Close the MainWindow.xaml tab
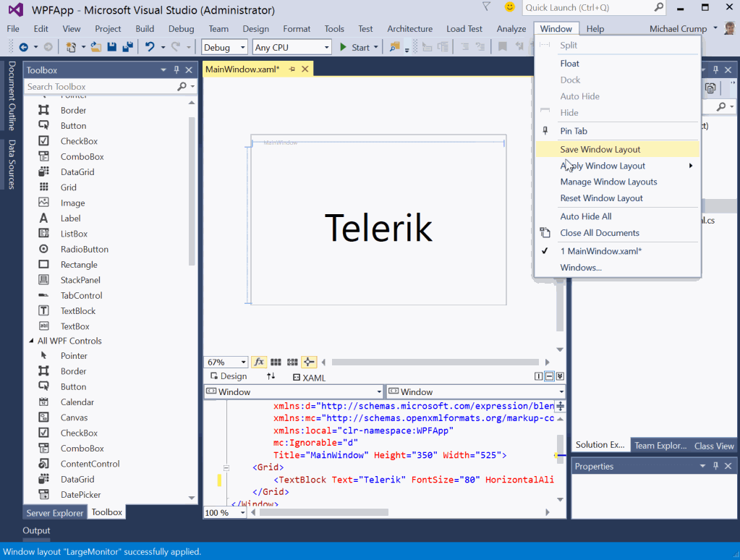The image size is (740, 560). [305, 69]
